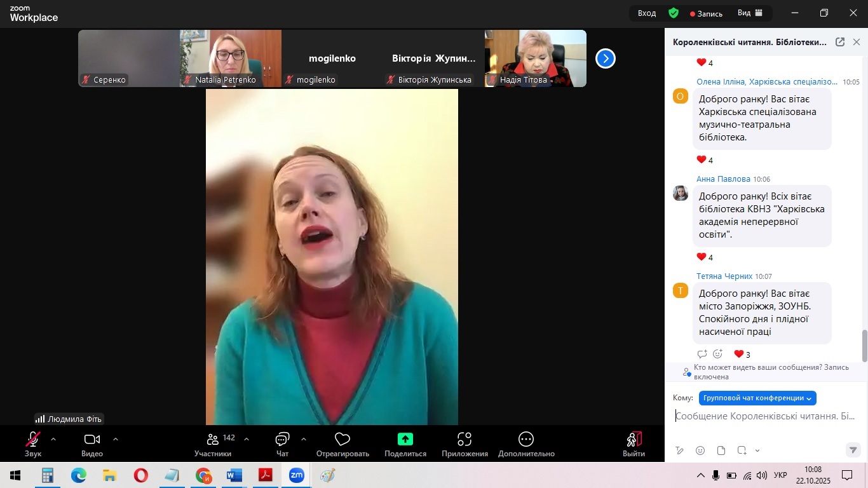Click the chat message input field
868x488 pixels.
click(766, 417)
